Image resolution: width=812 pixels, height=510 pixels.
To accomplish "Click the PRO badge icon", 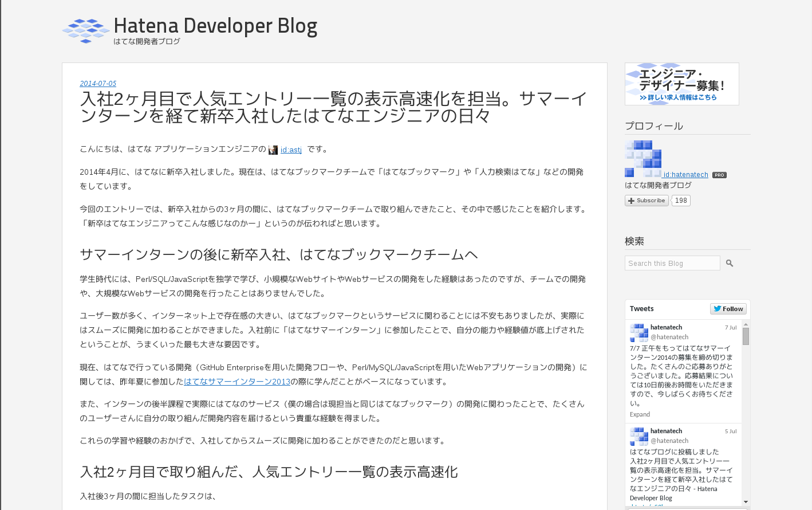I will point(719,175).
